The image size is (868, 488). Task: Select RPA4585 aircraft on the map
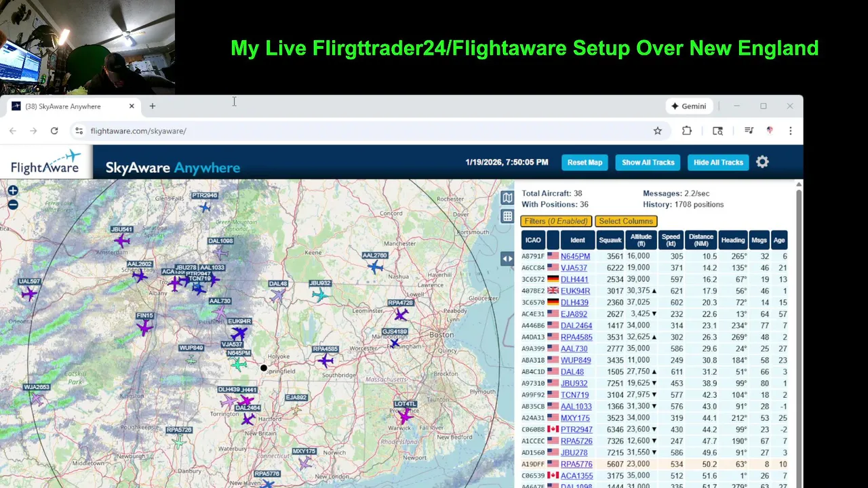click(326, 361)
